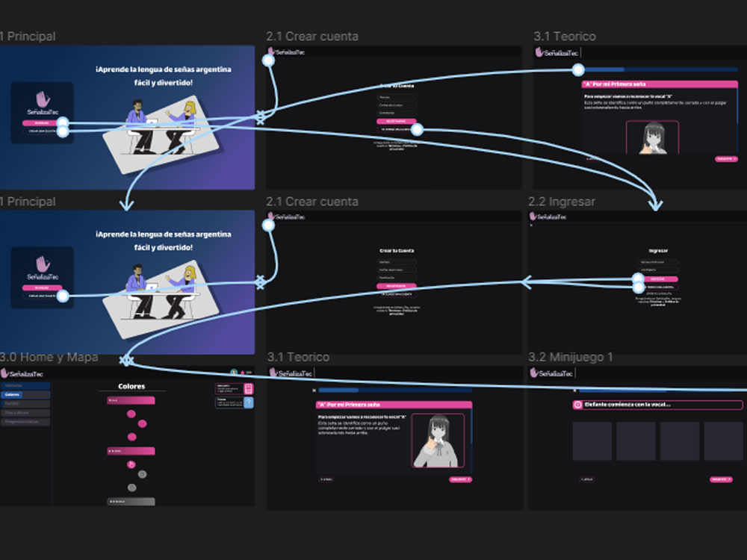Select first pink level circle under Colores
Viewport: 747px width, 560px height.
(131, 414)
